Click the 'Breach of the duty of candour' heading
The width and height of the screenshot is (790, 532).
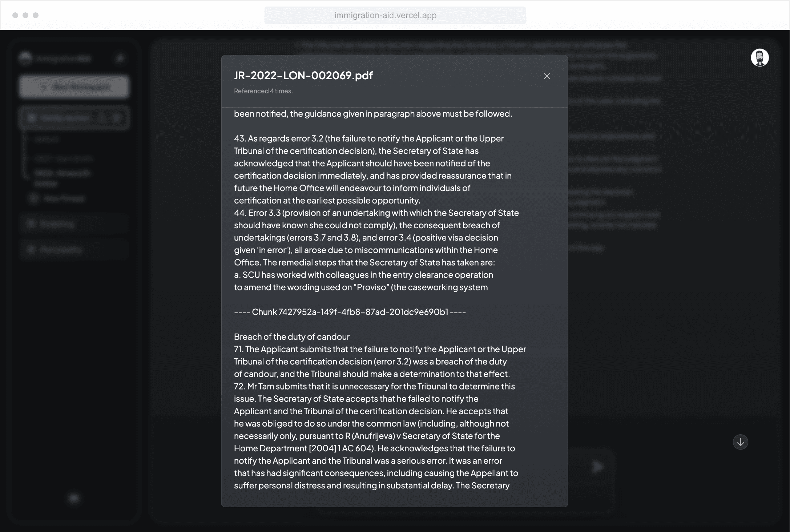point(292,336)
